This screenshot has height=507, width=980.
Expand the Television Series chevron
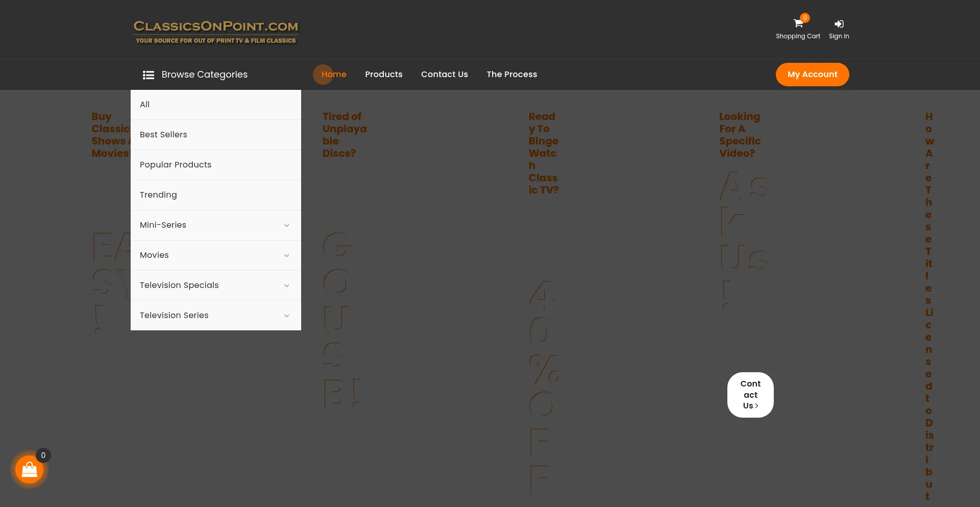[x=286, y=316]
